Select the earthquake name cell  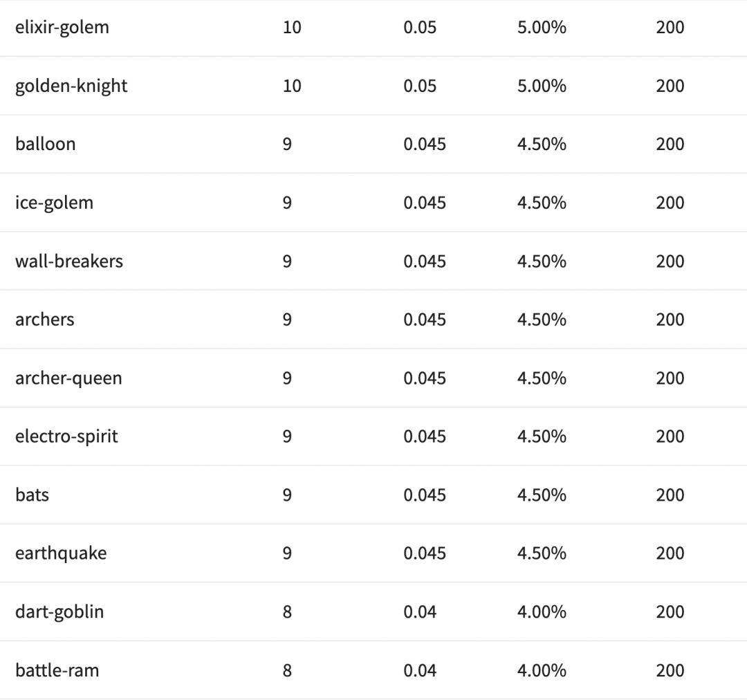61,553
